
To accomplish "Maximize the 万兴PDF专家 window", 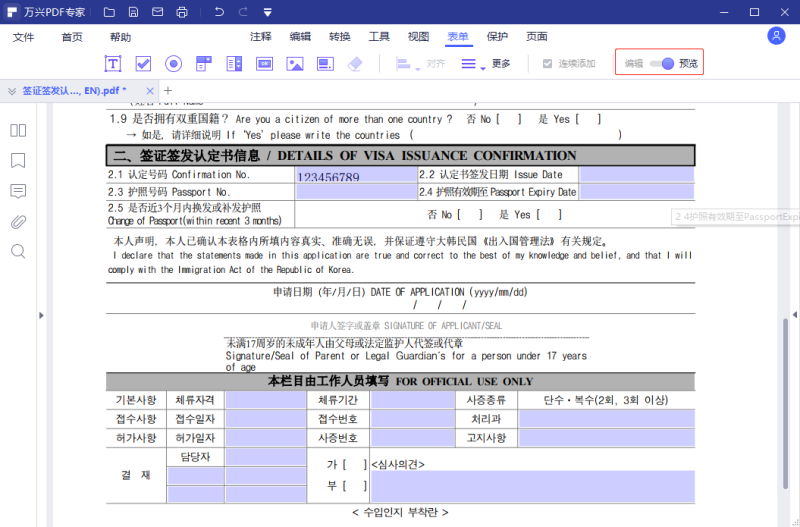I will (754, 12).
